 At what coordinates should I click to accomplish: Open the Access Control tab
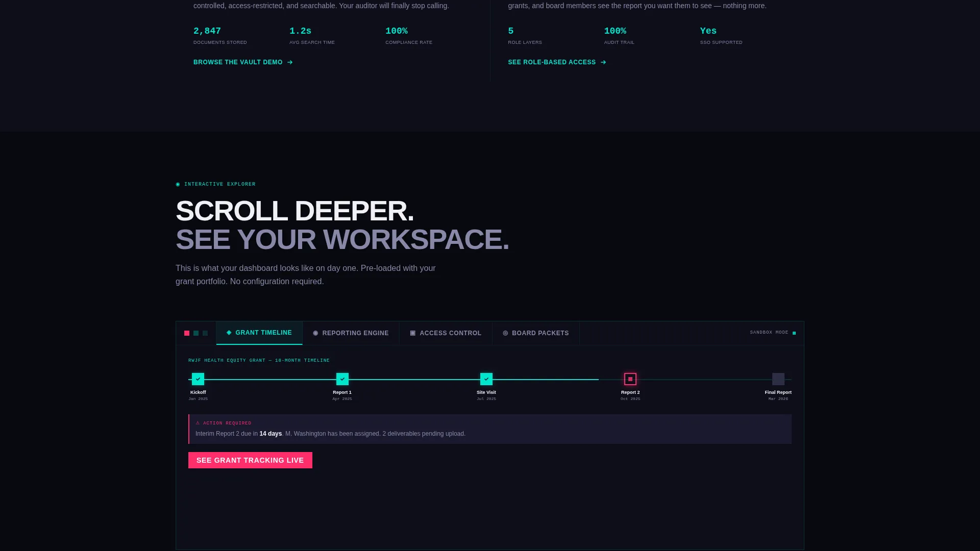click(x=446, y=333)
